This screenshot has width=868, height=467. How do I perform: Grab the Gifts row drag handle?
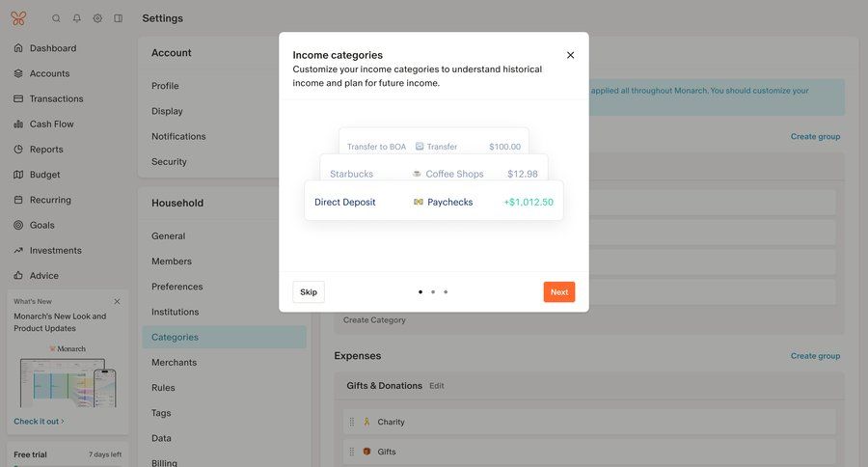coord(351,452)
